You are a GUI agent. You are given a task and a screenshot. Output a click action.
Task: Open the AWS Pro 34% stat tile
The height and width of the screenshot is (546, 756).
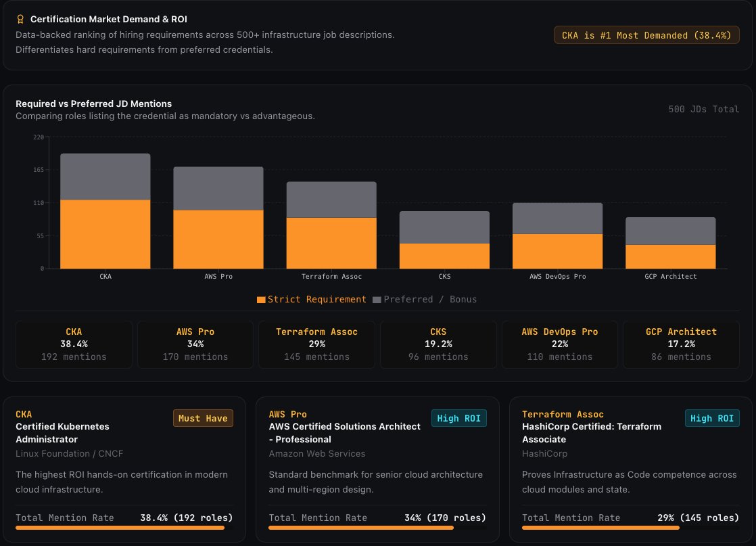195,344
